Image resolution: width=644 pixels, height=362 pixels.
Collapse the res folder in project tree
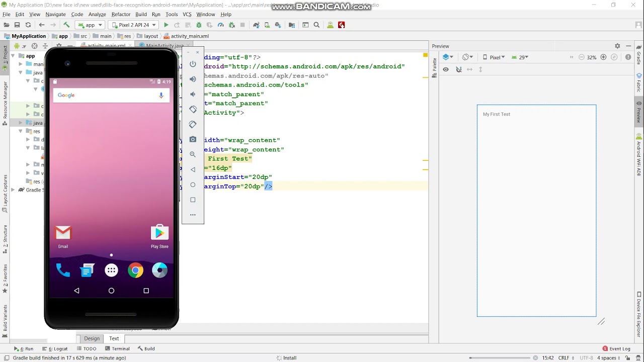click(21, 131)
